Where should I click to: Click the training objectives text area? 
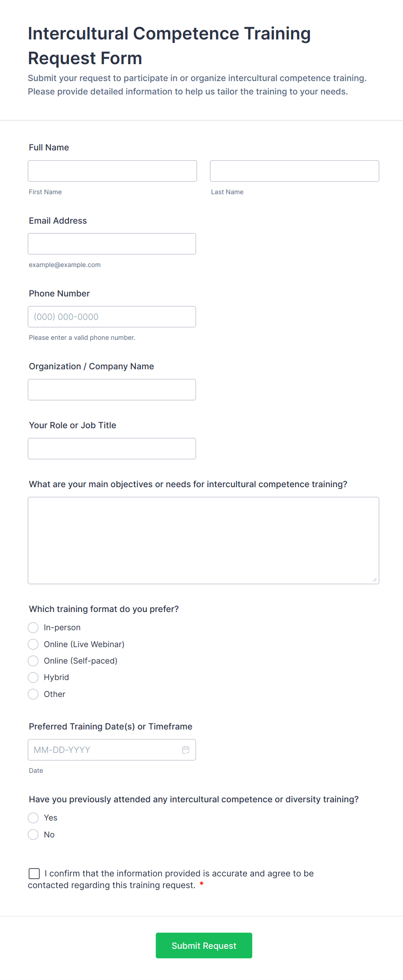[203, 540]
